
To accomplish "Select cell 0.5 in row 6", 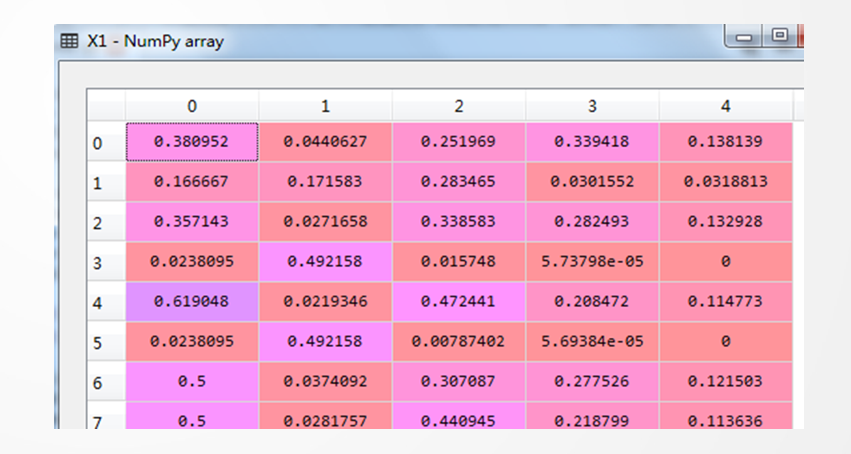I will point(192,381).
